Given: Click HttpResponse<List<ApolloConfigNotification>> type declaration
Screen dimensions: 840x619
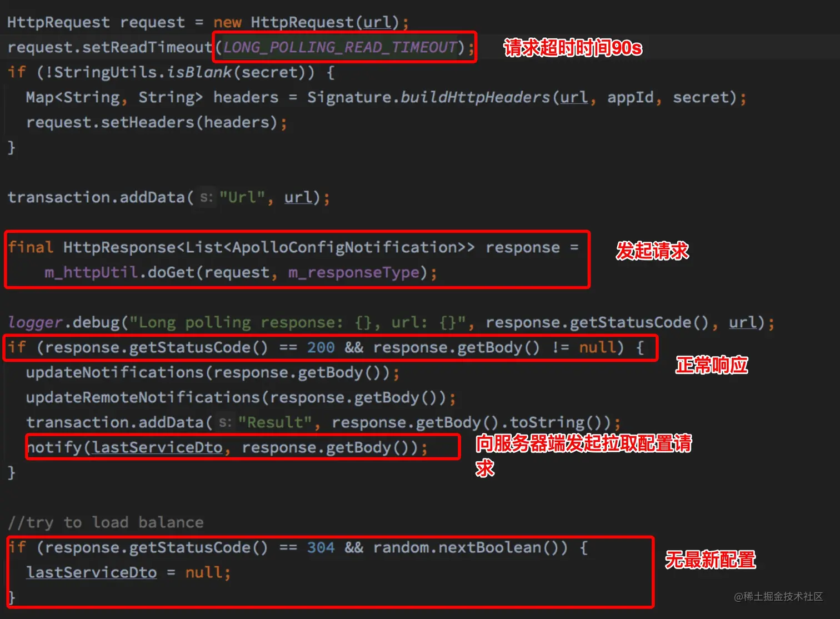Looking at the screenshot, I should [x=269, y=247].
